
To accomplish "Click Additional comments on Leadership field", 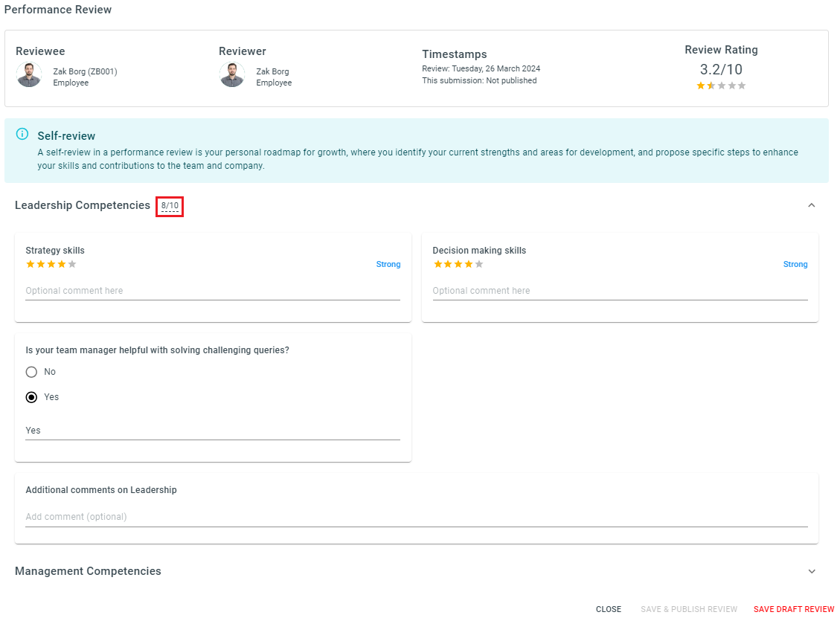I will coord(416,517).
